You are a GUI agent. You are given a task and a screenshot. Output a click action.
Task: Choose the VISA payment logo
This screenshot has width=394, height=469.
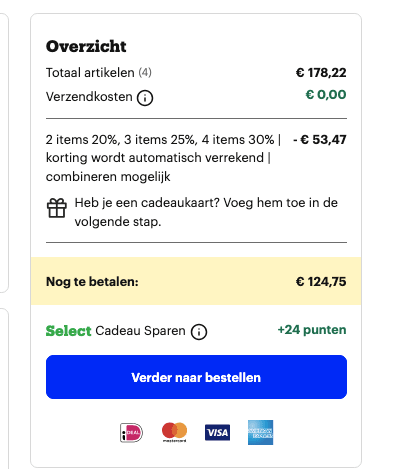[x=217, y=432]
